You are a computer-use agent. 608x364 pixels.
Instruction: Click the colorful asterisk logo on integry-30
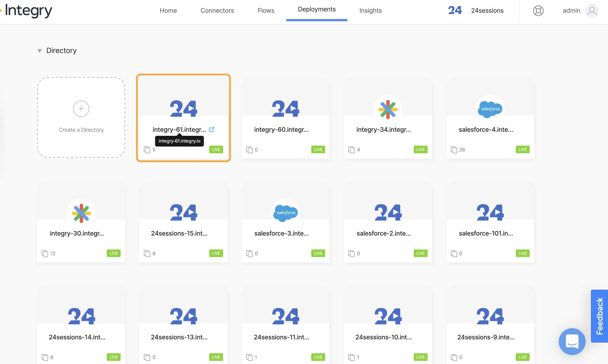81,213
